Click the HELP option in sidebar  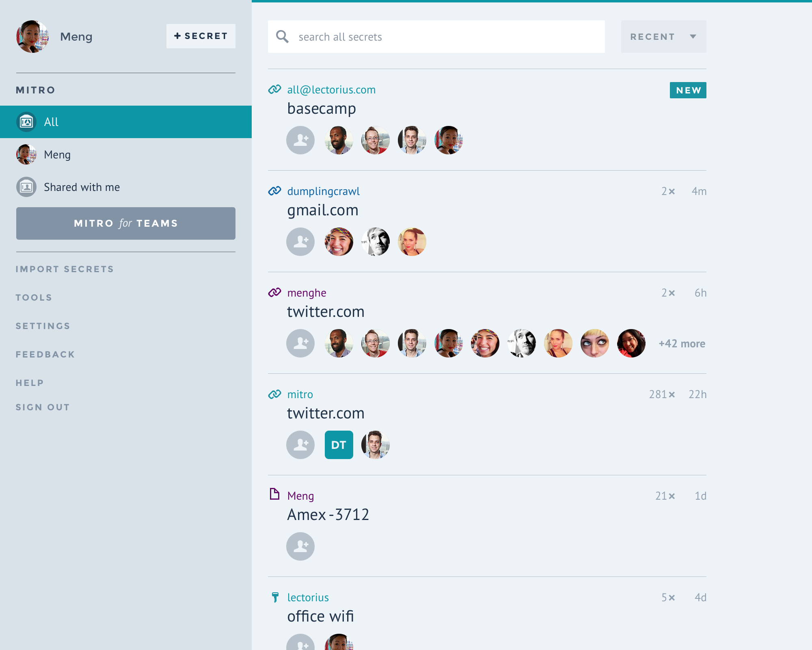pyautogui.click(x=30, y=382)
